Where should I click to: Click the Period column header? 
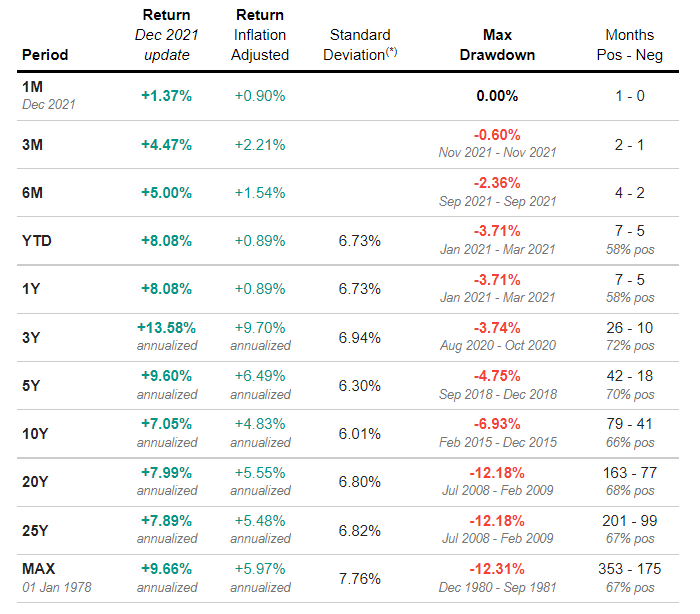click(45, 55)
